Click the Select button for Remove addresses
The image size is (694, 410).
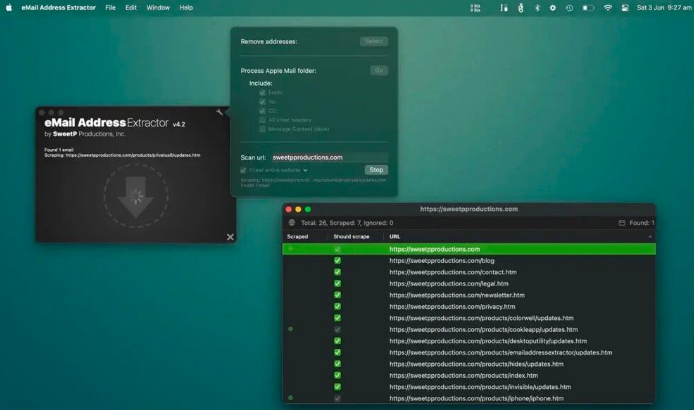coord(374,41)
